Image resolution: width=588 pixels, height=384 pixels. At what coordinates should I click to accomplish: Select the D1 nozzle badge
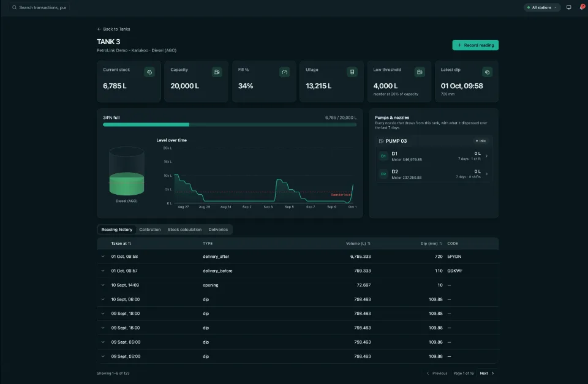pos(383,156)
